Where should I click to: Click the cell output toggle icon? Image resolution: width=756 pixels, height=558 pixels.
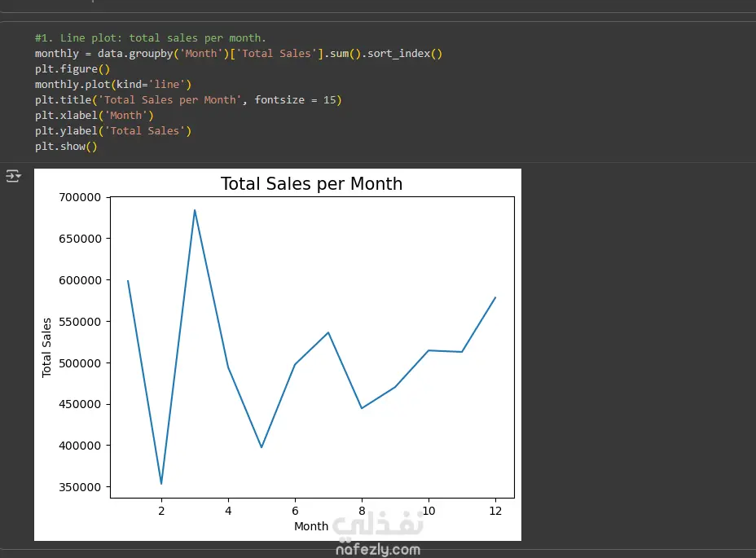(13, 176)
